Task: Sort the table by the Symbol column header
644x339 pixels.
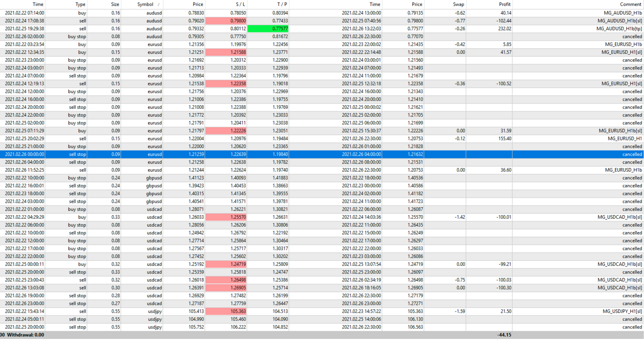Action: (x=145, y=4)
